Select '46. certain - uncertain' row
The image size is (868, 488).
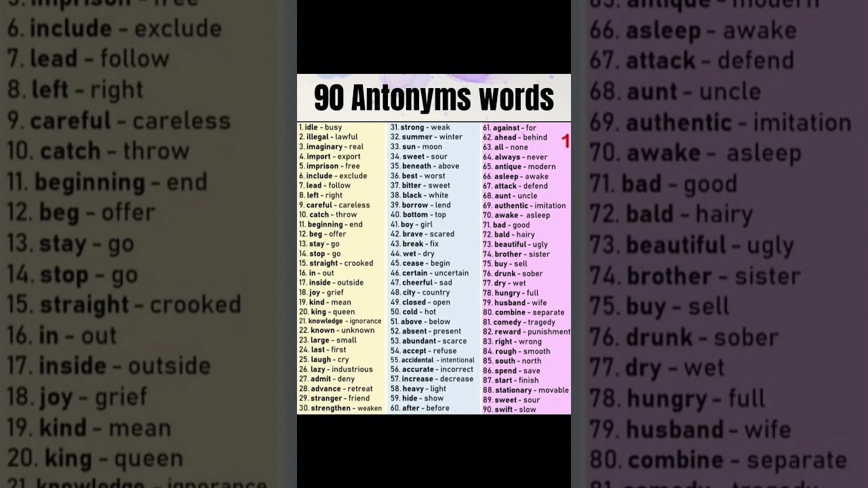click(429, 273)
